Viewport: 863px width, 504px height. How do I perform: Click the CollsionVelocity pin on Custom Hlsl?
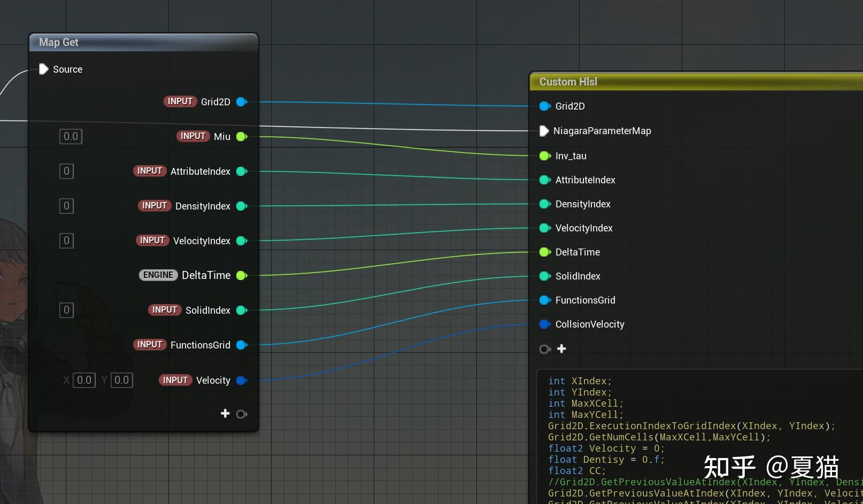click(545, 324)
